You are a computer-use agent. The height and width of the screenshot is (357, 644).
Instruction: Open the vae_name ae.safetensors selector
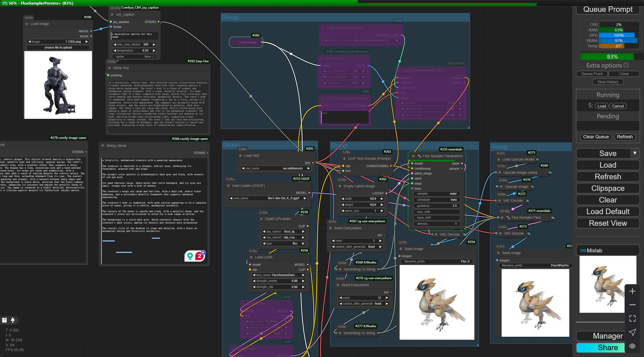tap(275, 168)
